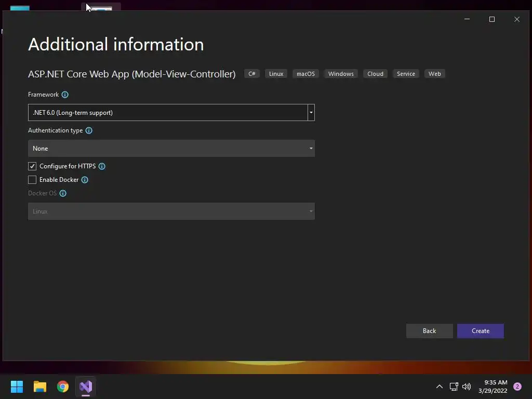Click the Service tag
Screen dimensions: 532x399
[x=406, y=74]
